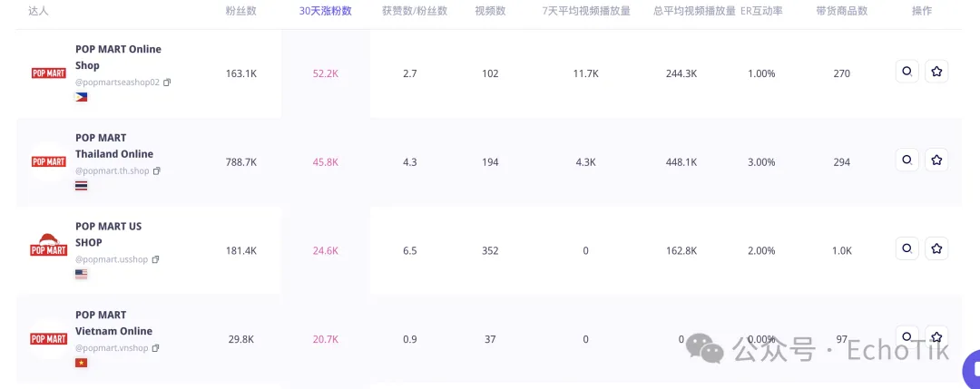Click engagement rate 3.00%

pos(761,162)
